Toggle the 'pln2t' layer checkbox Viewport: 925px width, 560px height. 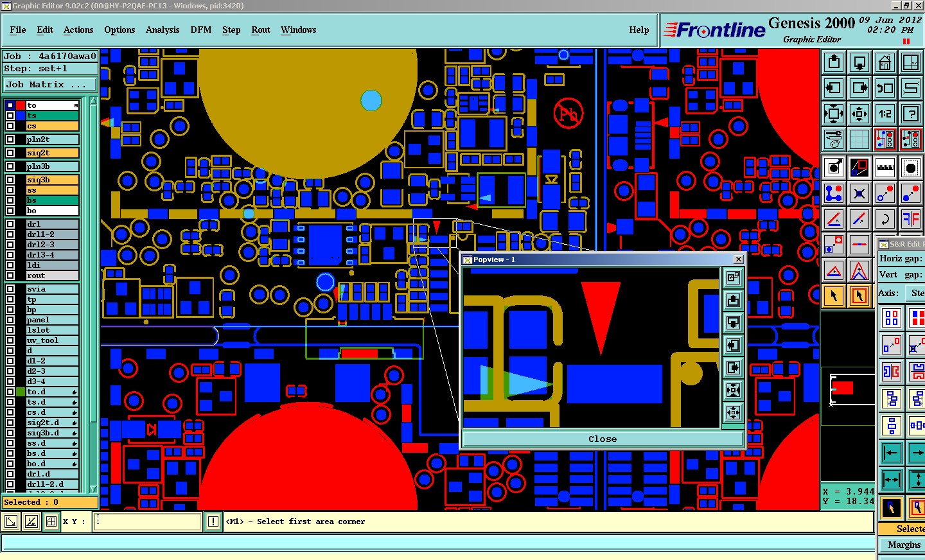[x=10, y=139]
